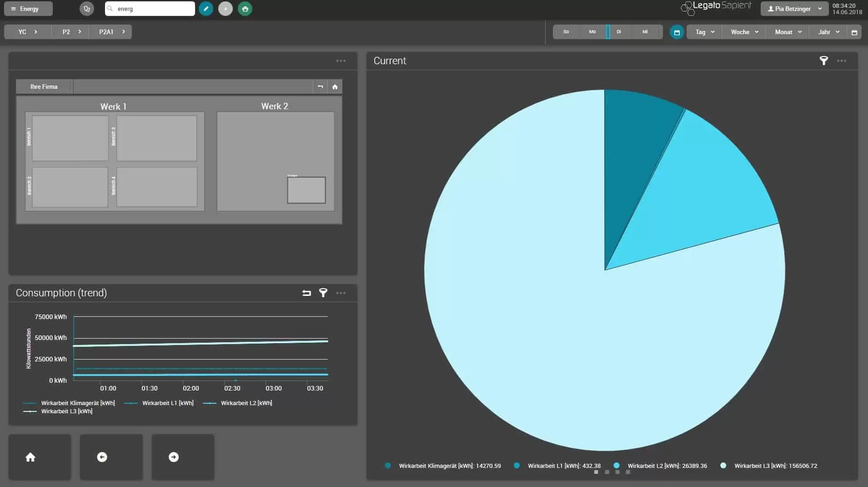The image size is (868, 487).
Task: Toggle pie legend 'Wirkarbeit L3 [kWh]: 156506.72'
Action: coord(769,466)
